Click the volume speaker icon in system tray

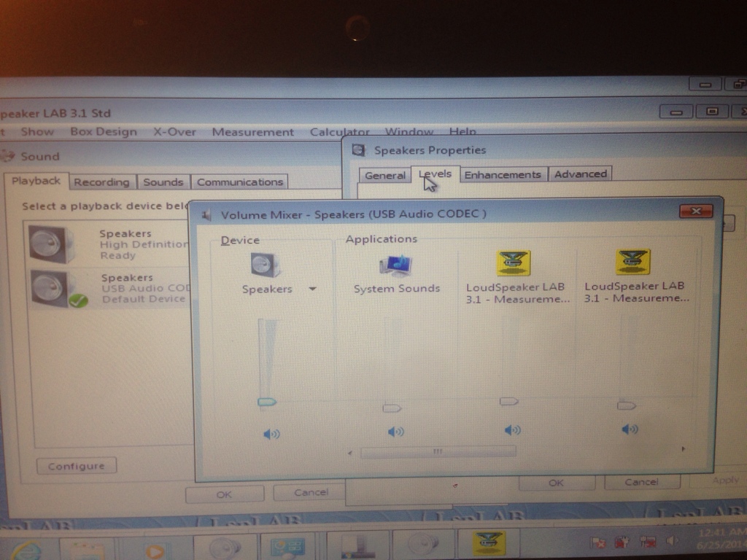tap(672, 540)
